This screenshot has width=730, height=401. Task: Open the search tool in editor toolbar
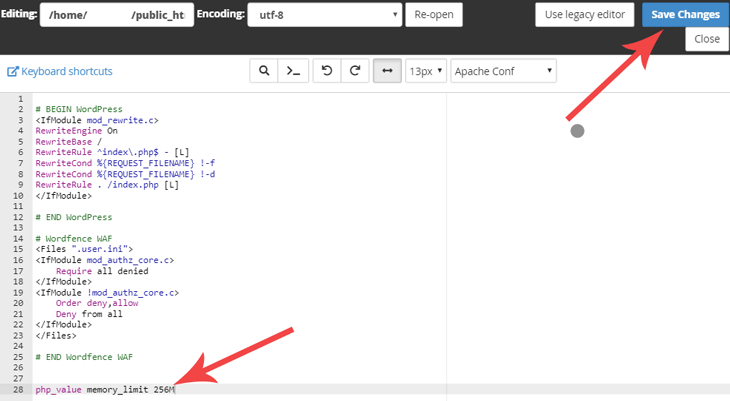(x=264, y=71)
